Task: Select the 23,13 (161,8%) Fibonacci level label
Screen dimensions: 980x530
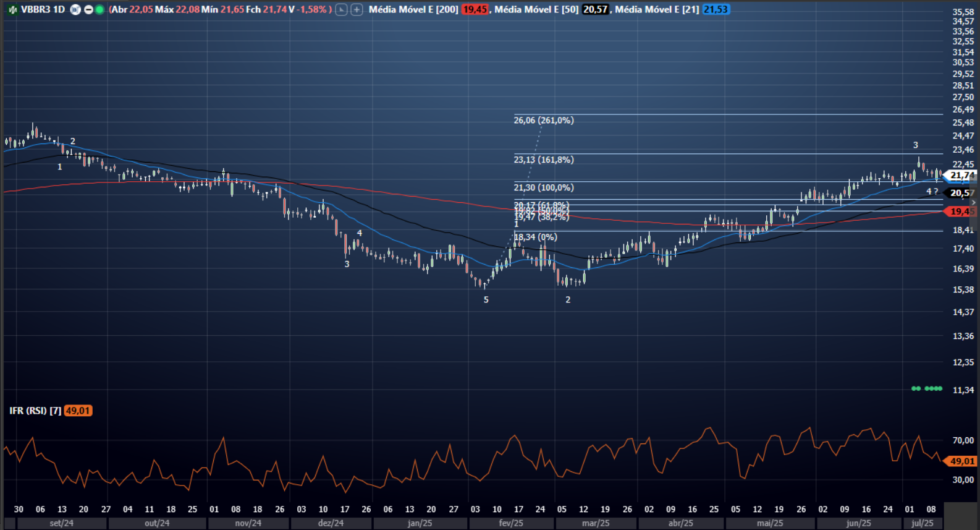Action: pyautogui.click(x=544, y=160)
